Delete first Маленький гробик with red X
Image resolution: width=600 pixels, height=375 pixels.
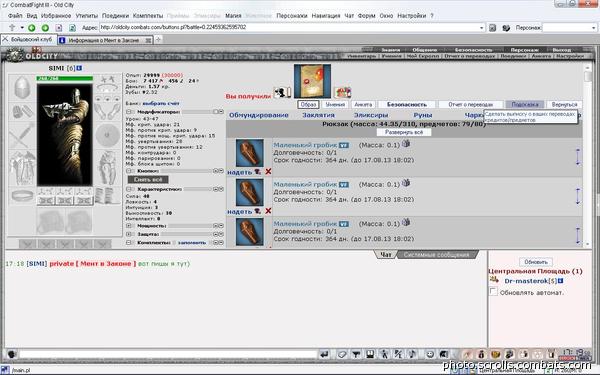pyautogui.click(x=268, y=171)
